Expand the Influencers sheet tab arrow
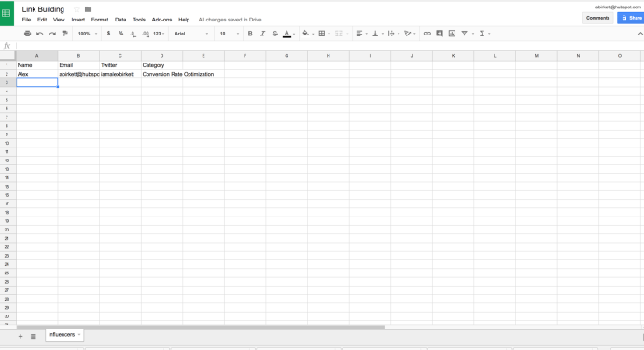 click(79, 335)
